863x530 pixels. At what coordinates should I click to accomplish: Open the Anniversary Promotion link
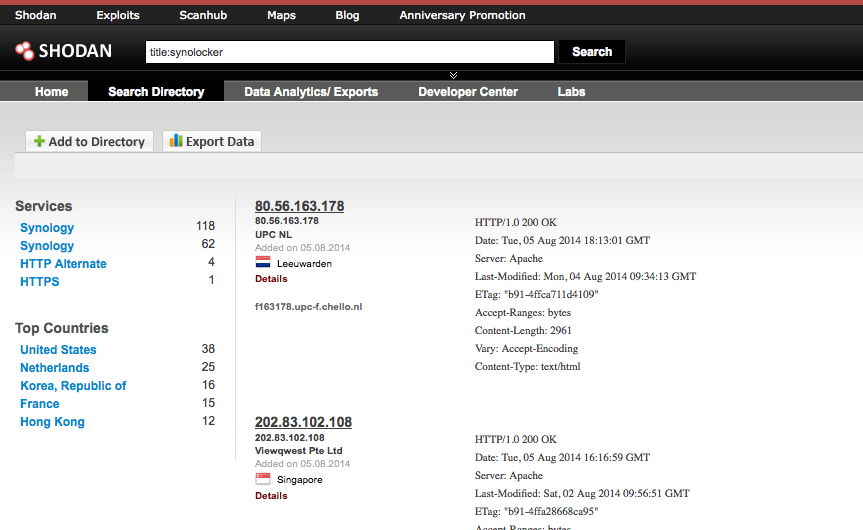462,15
